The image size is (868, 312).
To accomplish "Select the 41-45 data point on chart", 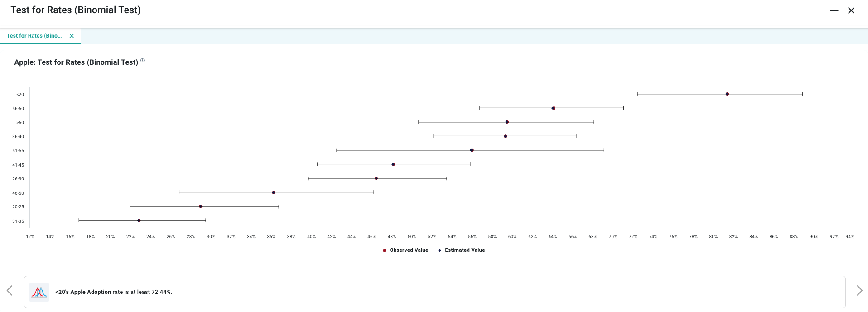I will [393, 164].
